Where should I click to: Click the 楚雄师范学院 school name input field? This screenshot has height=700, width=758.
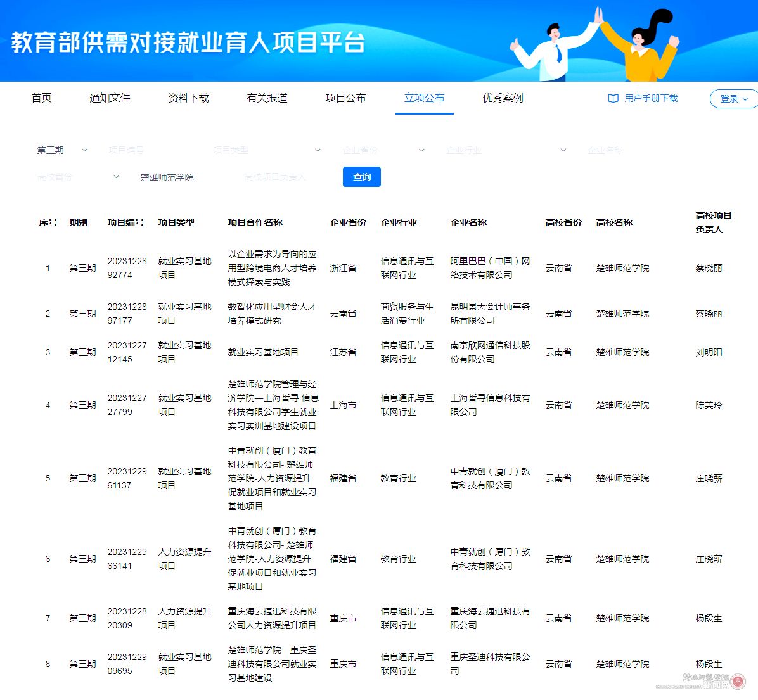click(x=184, y=177)
